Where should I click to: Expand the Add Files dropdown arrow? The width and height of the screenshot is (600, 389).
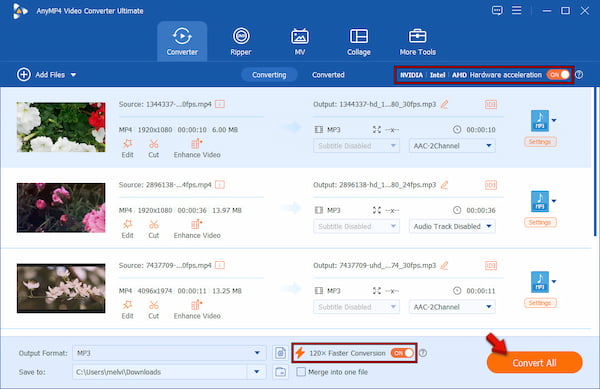click(x=73, y=75)
